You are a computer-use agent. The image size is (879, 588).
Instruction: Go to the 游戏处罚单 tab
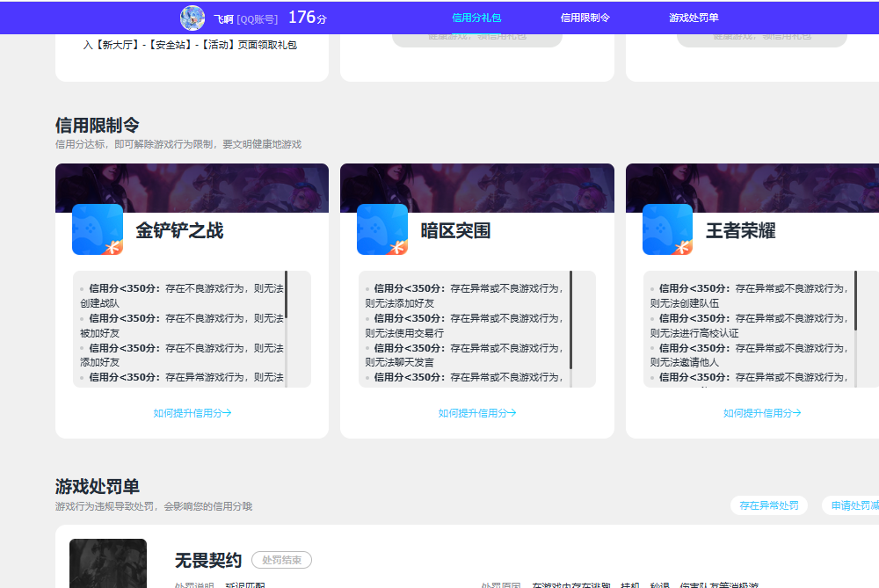point(694,18)
